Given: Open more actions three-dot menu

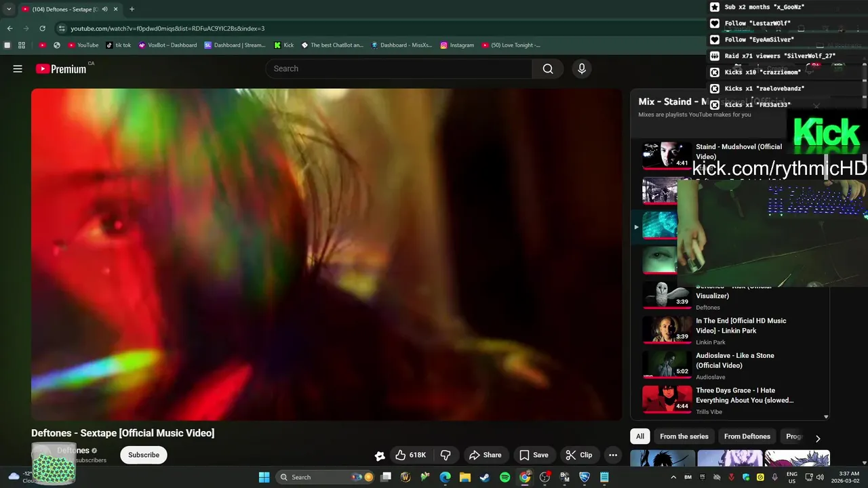Looking at the screenshot, I should coord(613,455).
